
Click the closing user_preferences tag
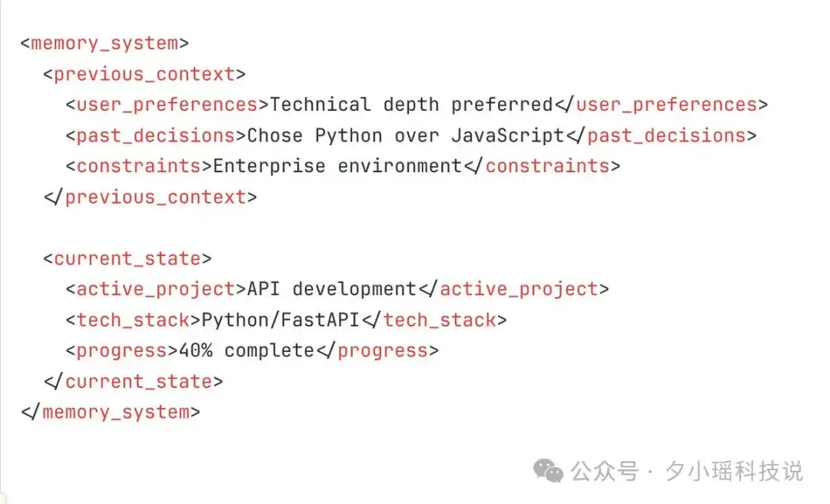661,104
